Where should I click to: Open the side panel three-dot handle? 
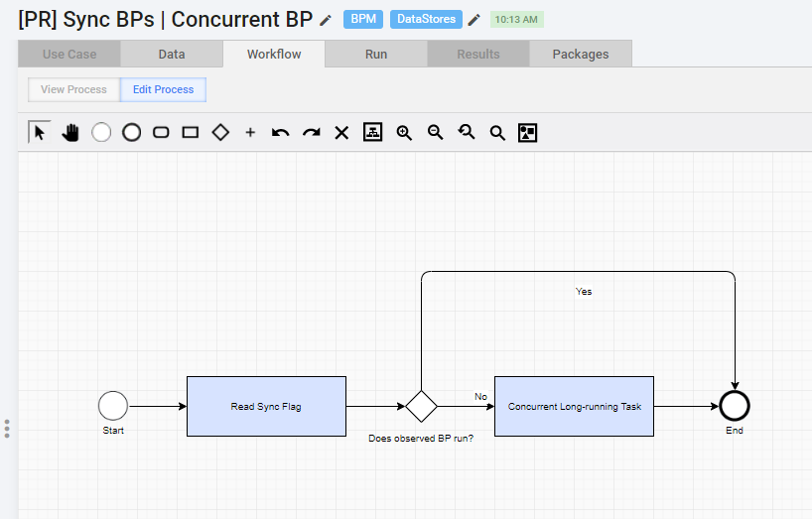coord(7,429)
